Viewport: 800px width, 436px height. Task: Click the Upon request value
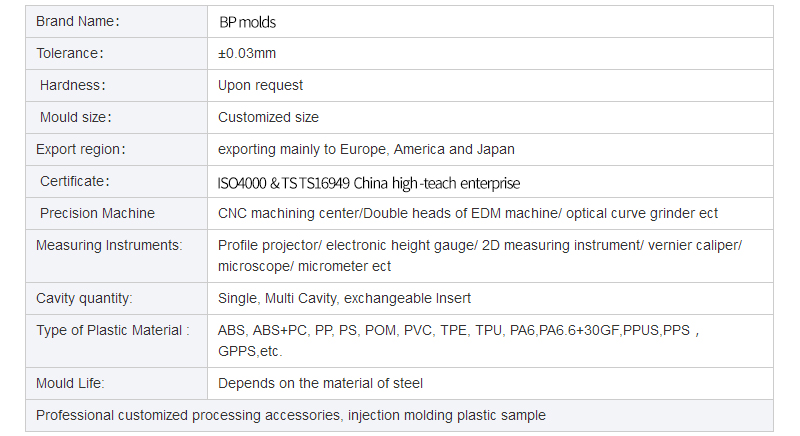260,85
